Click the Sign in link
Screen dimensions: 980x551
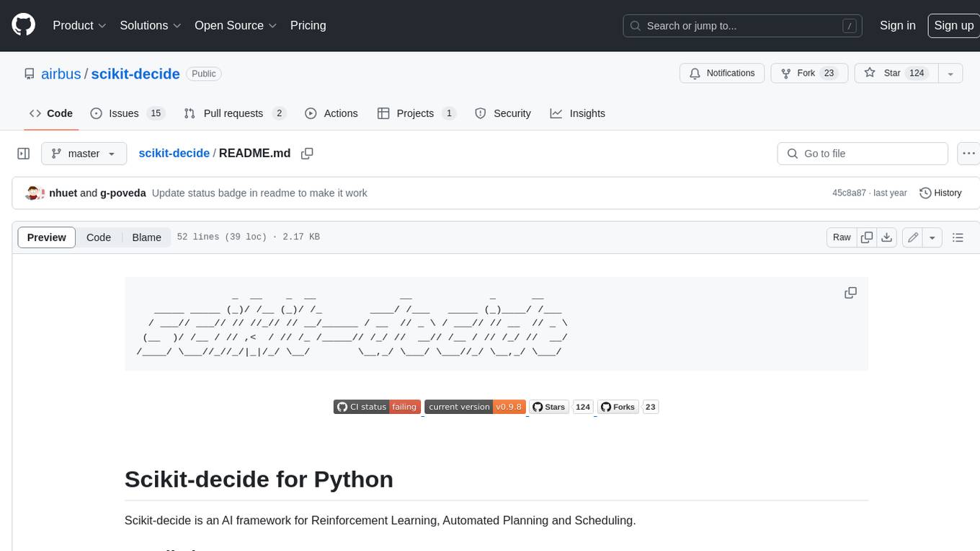[x=897, y=25]
